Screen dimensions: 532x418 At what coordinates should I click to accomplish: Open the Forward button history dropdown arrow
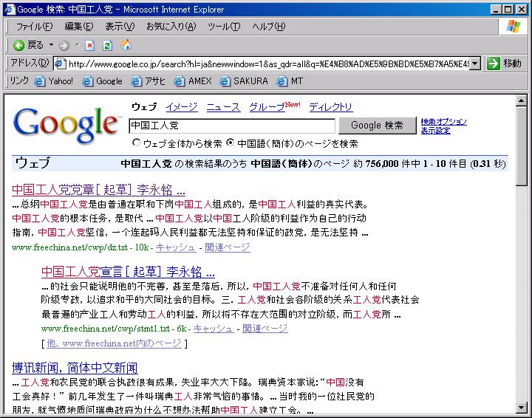[76, 45]
